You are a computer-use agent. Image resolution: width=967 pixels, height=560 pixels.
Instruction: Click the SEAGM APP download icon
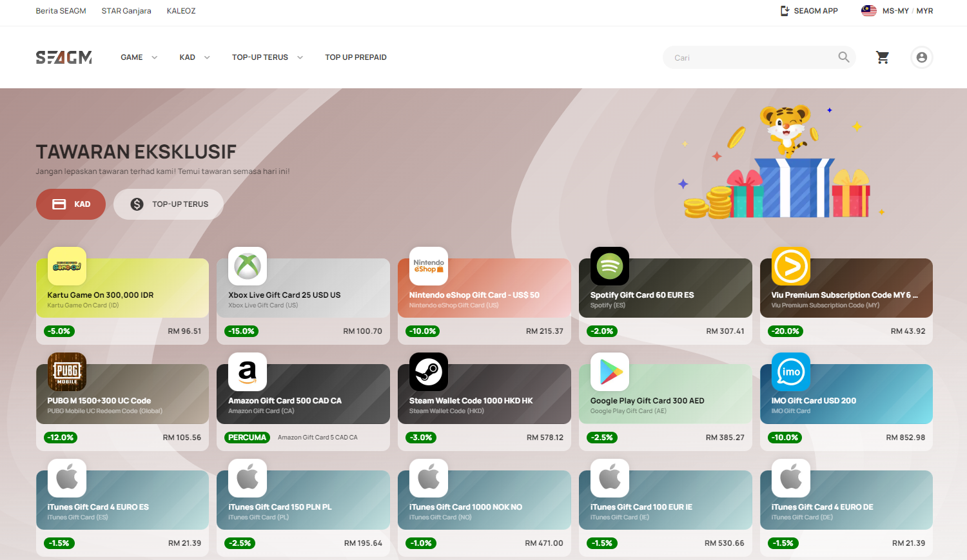click(x=785, y=11)
